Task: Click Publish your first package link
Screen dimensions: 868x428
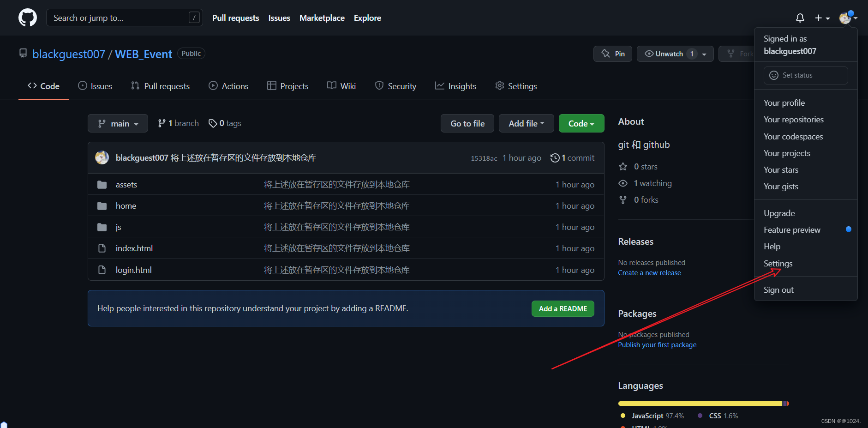Action: 657,345
